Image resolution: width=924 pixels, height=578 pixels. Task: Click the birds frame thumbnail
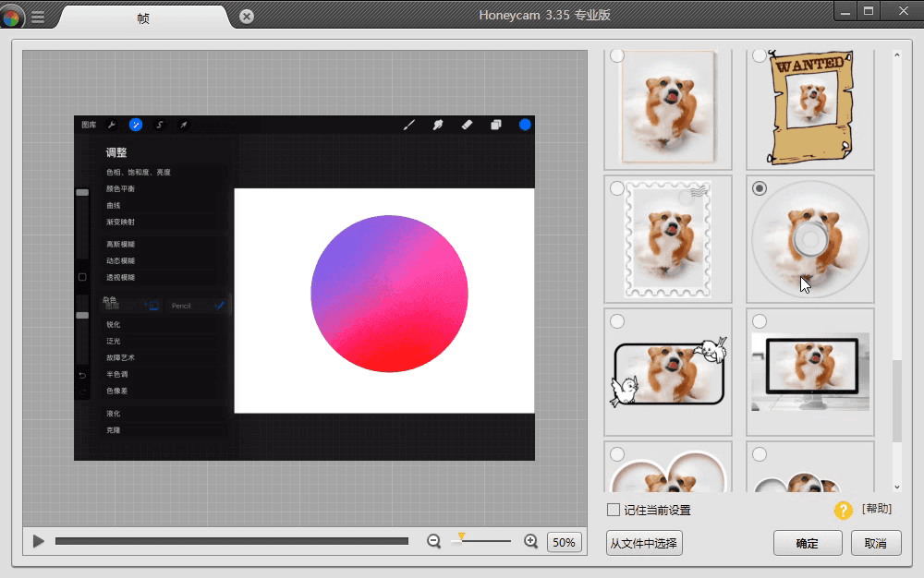click(668, 372)
